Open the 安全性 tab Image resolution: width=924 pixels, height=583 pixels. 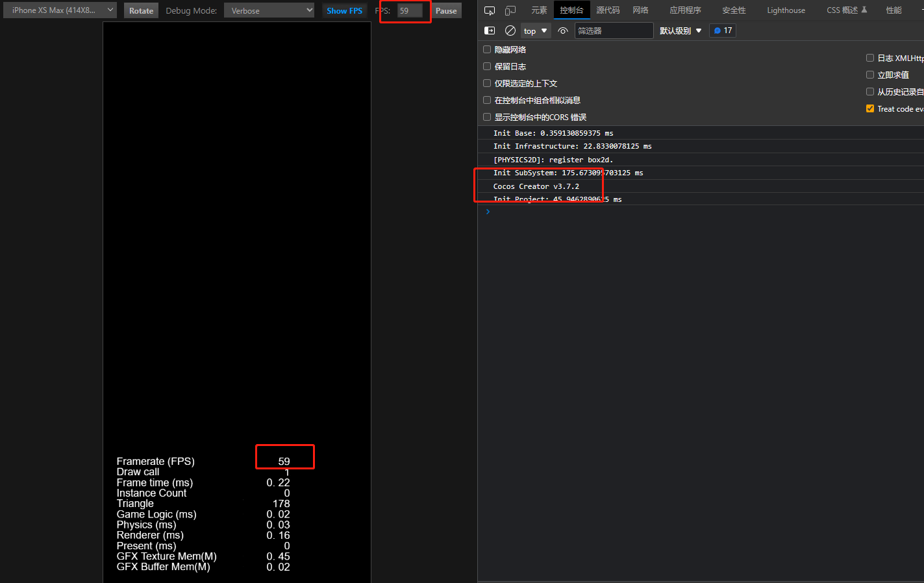point(734,10)
